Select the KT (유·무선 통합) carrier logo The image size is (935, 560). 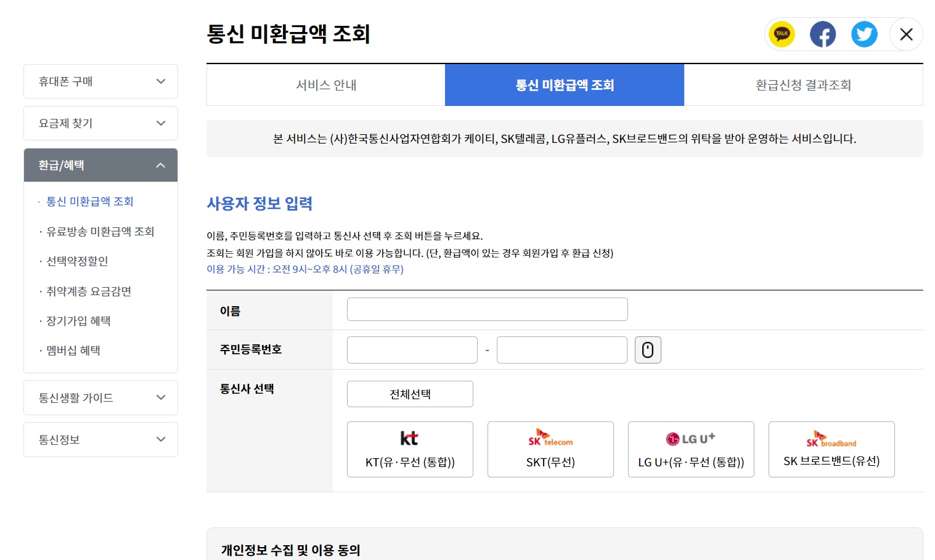click(x=409, y=437)
